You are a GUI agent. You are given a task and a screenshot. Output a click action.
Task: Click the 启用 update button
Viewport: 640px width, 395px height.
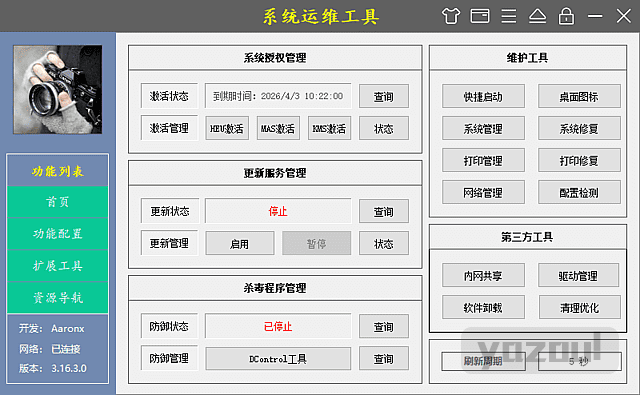(240, 244)
